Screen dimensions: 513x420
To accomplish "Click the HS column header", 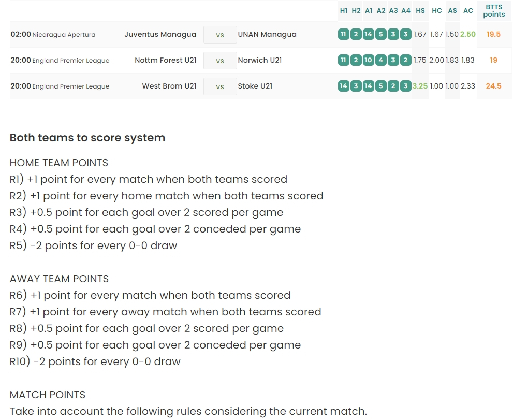I will click(x=420, y=11).
